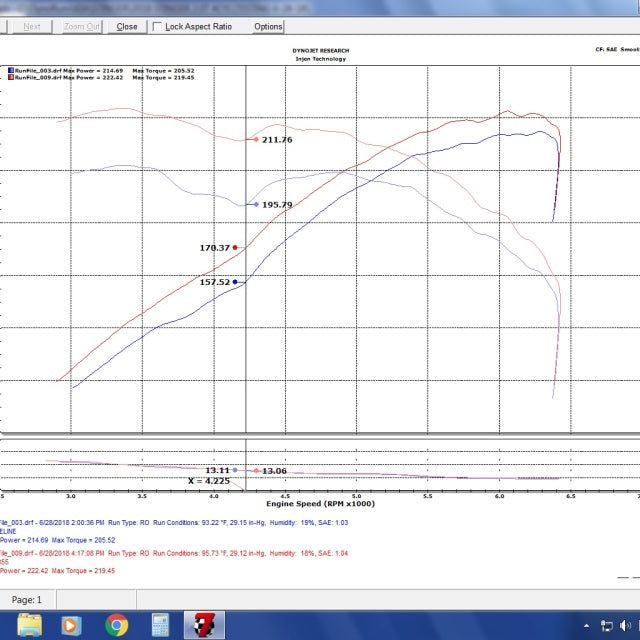This screenshot has width=640, height=640.
Task: Open File Explorer from the taskbar
Action: coord(31,625)
